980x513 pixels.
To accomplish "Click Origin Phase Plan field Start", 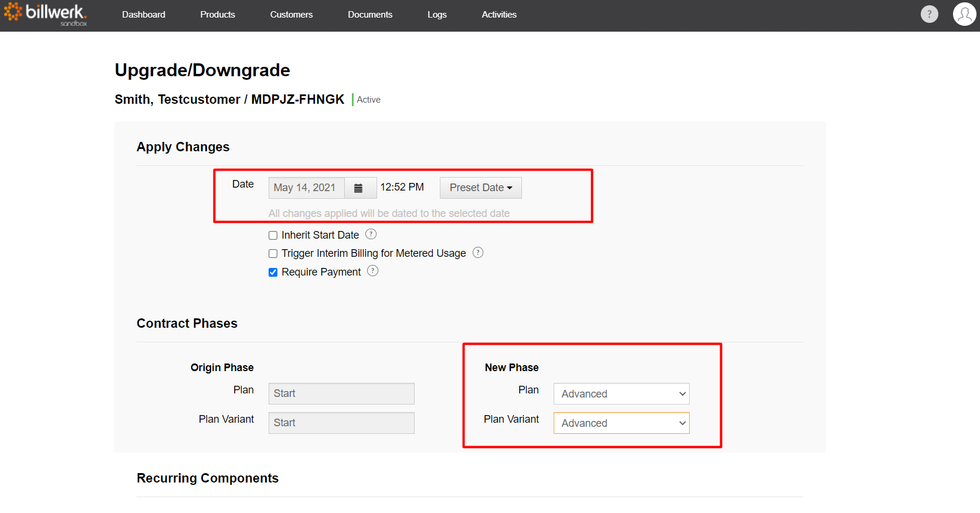I will [x=341, y=394].
